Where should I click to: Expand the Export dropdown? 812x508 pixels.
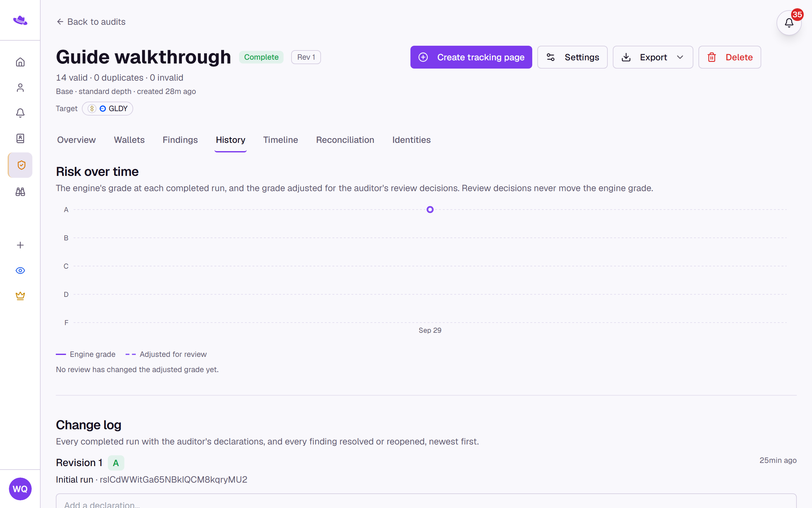coord(653,57)
